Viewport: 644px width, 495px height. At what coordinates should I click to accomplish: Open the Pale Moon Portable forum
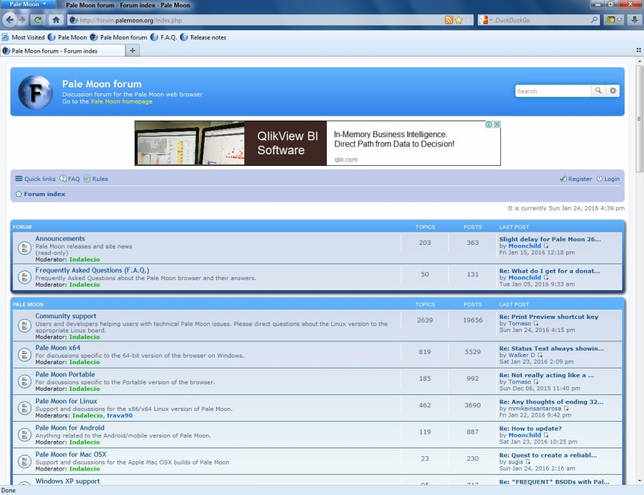pyautogui.click(x=65, y=375)
